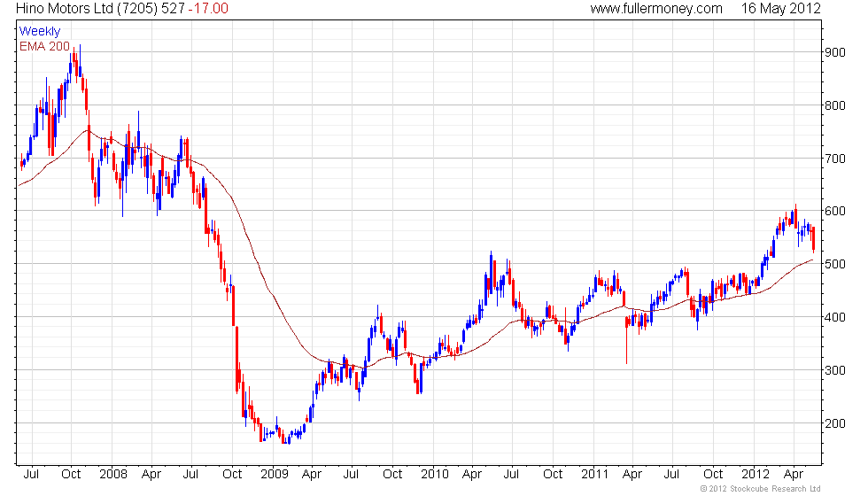
Task: Click the 400 price axis label
Action: coord(835,318)
